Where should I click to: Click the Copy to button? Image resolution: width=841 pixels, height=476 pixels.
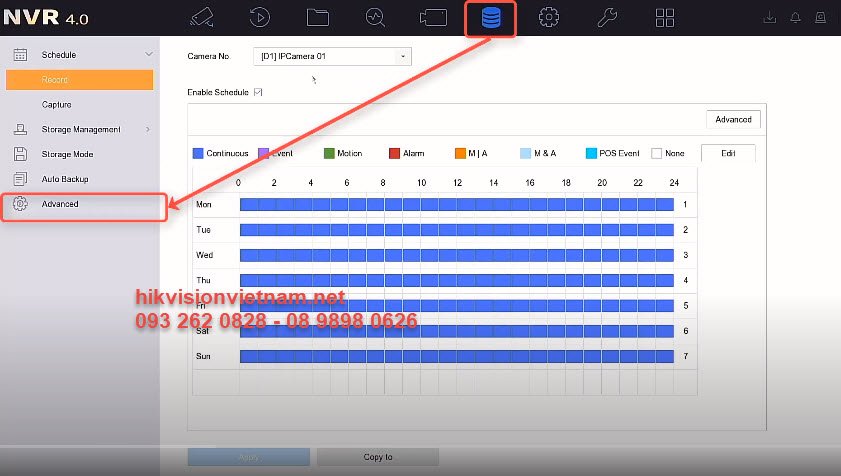click(x=378, y=457)
